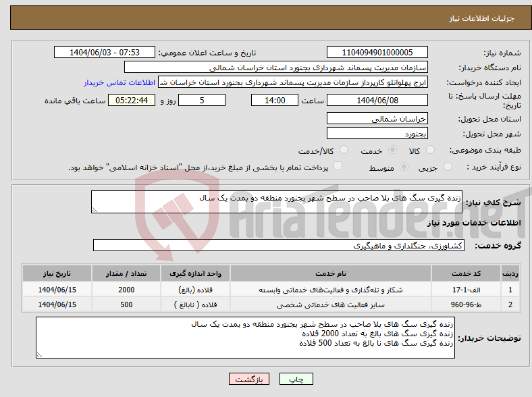Click the توضیحات خریدار textarea
The image size is (532, 397).
click(x=245, y=338)
